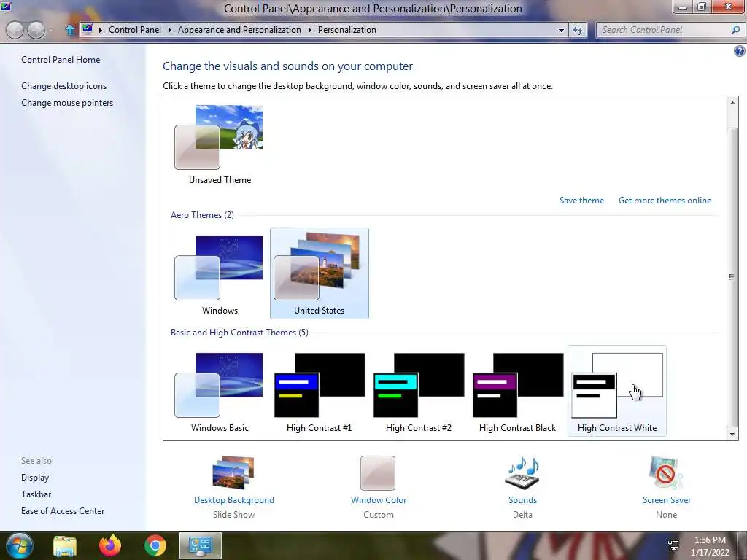The image size is (747, 560).
Task: Select the High Contrast White theme
Action: 617,391
